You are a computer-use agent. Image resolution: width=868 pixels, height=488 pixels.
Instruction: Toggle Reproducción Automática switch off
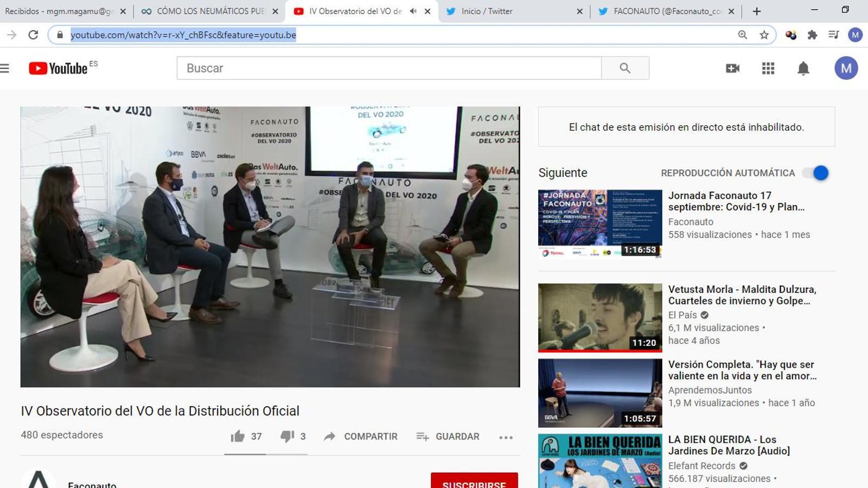click(815, 173)
